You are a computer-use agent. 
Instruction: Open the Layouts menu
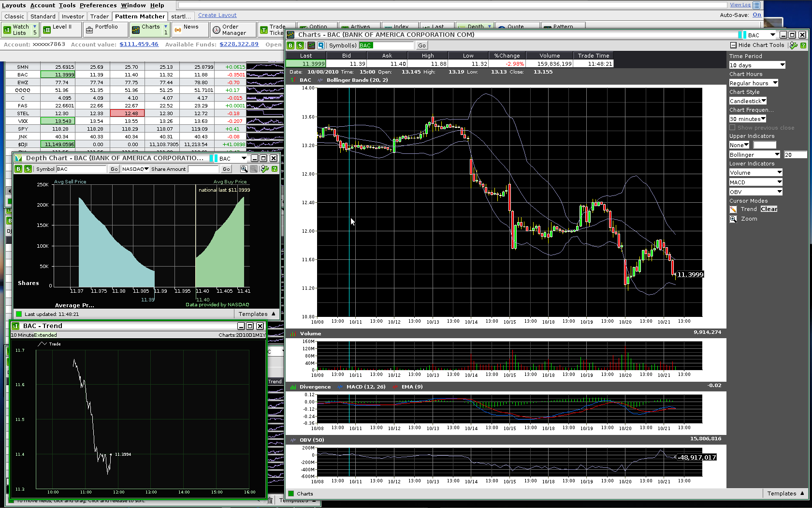pyautogui.click(x=14, y=5)
